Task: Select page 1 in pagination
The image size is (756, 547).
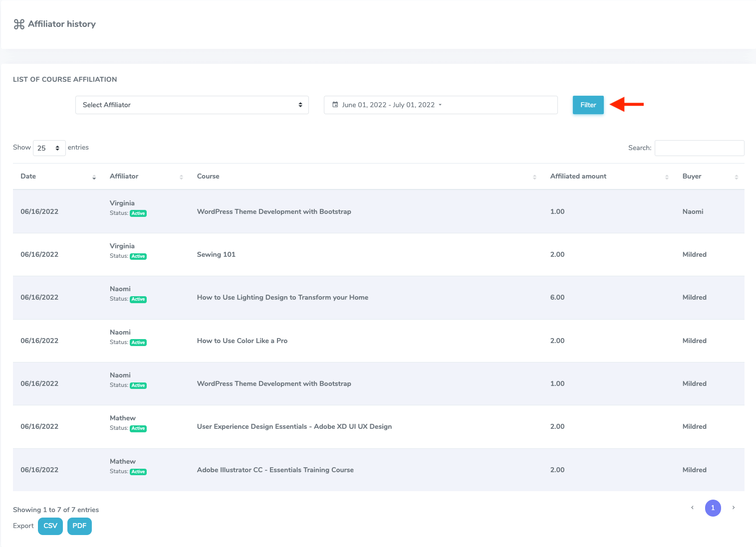Action: (x=713, y=508)
